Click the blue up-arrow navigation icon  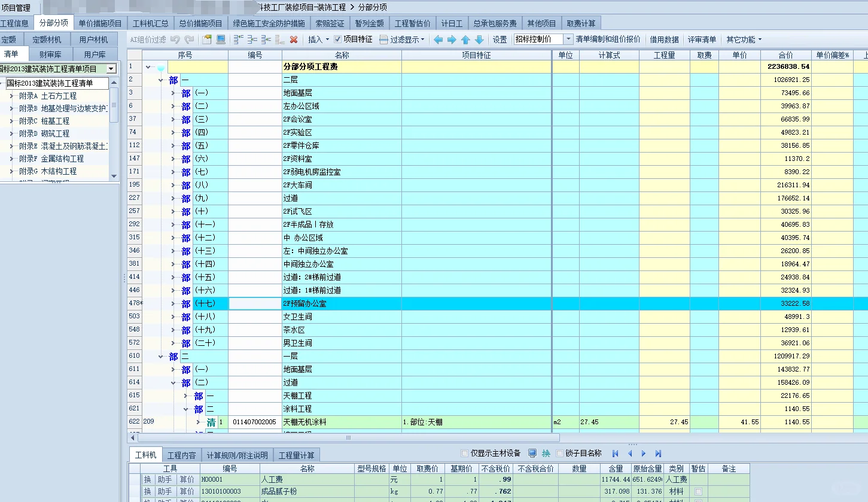tap(465, 41)
